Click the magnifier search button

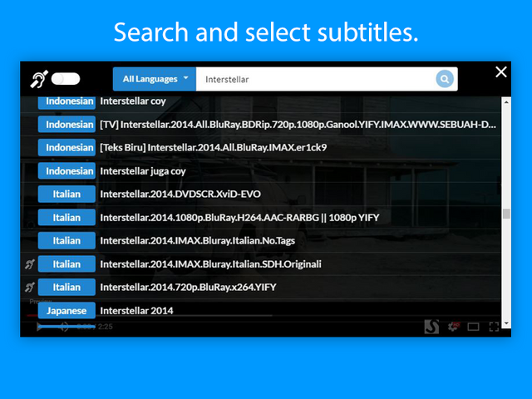tap(445, 79)
